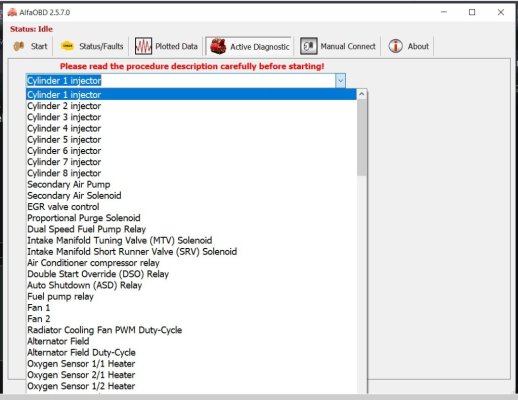
Task: Select Secondary Air Pump entry
Action: 191,184
